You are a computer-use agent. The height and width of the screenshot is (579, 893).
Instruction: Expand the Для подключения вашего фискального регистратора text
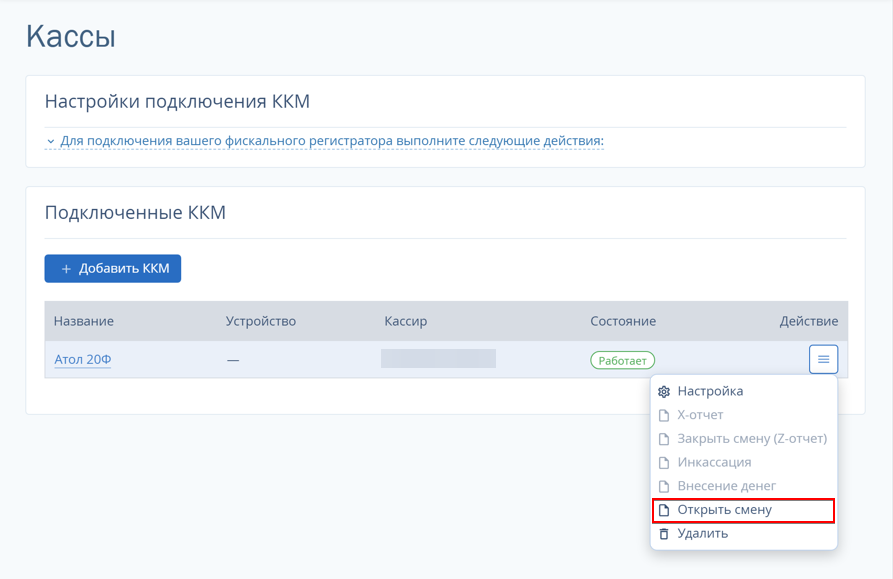(x=332, y=141)
